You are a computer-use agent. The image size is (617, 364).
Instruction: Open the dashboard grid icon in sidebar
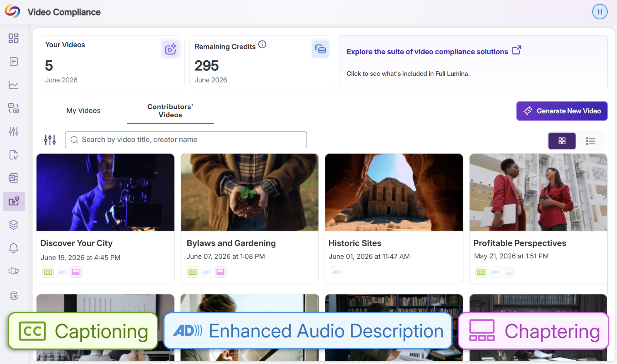pyautogui.click(x=14, y=38)
